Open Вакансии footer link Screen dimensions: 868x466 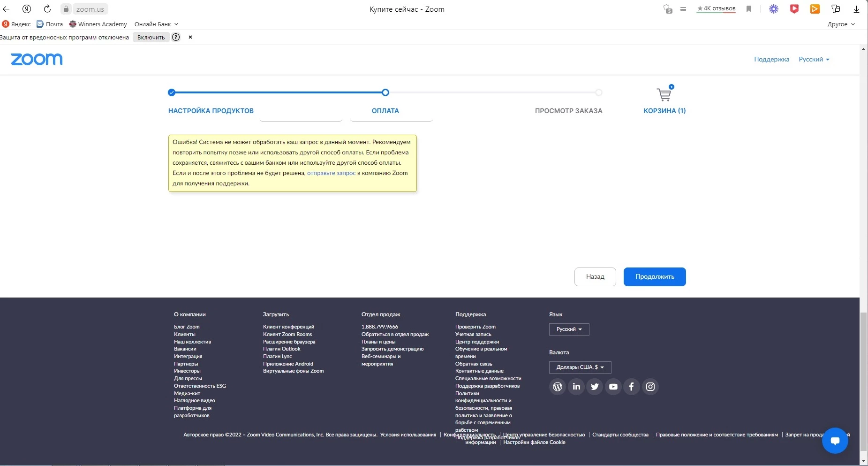point(185,349)
